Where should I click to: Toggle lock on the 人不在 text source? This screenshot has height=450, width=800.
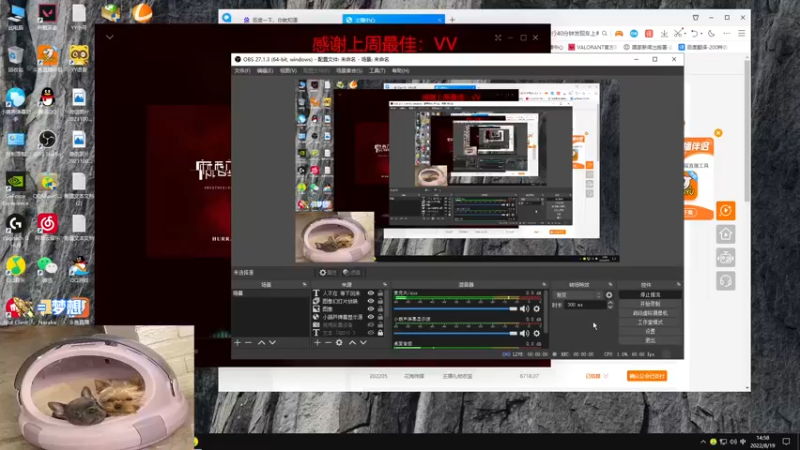[380, 293]
